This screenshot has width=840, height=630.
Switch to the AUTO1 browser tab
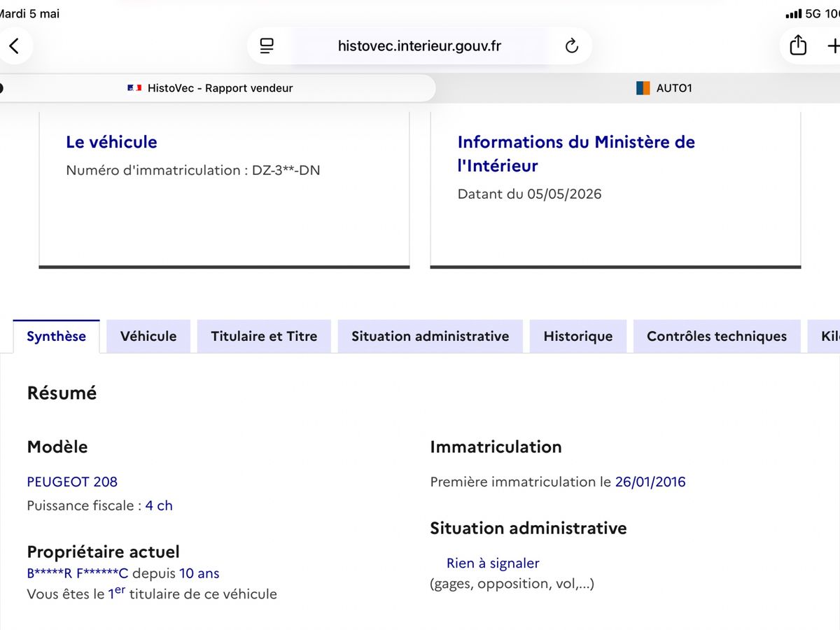(664, 88)
